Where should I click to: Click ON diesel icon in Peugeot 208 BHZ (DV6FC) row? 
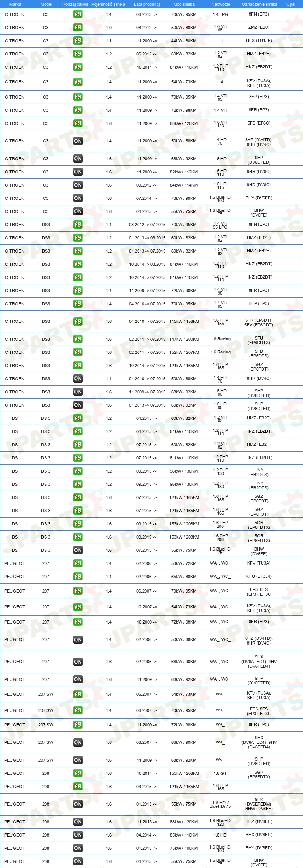[78, 822]
